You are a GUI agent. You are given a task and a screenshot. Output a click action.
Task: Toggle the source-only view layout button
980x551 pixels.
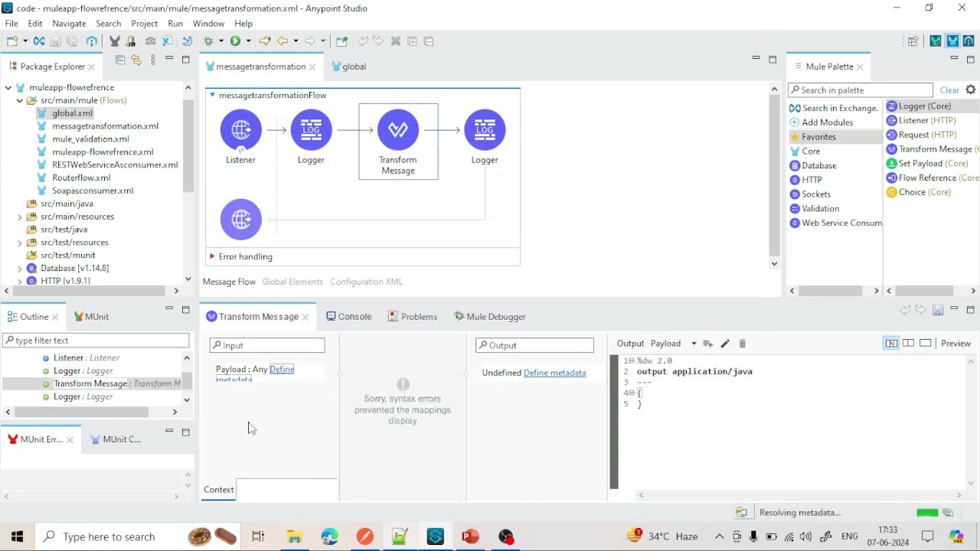(x=925, y=344)
